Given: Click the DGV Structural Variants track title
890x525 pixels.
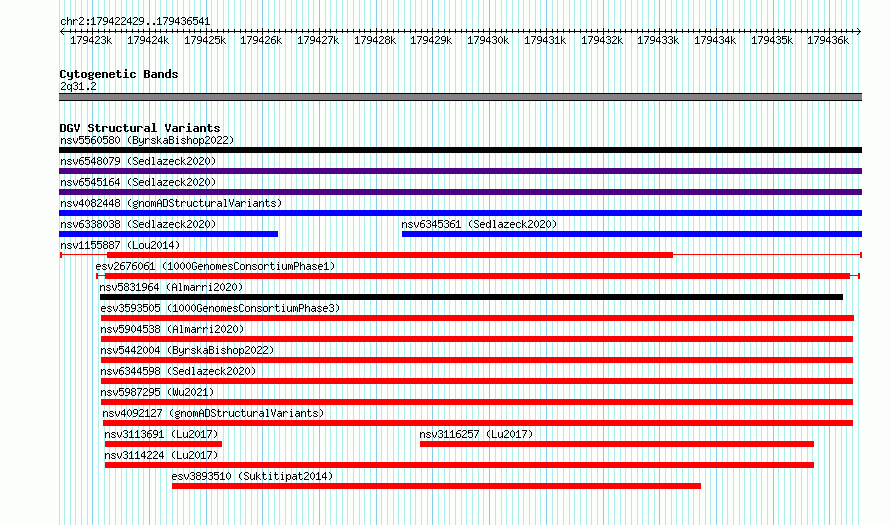Looking at the screenshot, I should click(140, 128).
